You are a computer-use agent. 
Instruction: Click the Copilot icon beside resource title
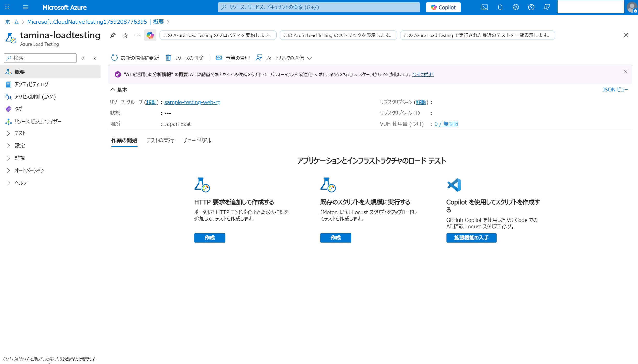click(150, 35)
